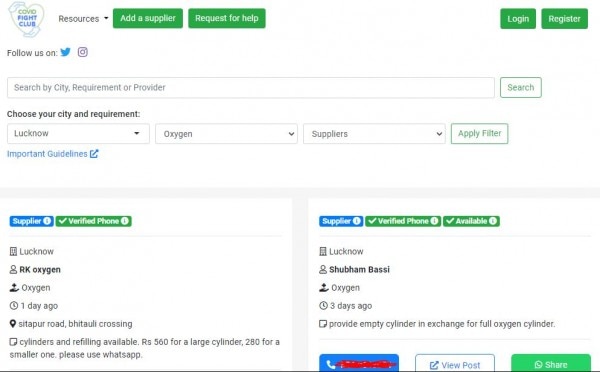The image size is (600, 372).
Task: Open the Instagram profile icon
Action: [83, 52]
